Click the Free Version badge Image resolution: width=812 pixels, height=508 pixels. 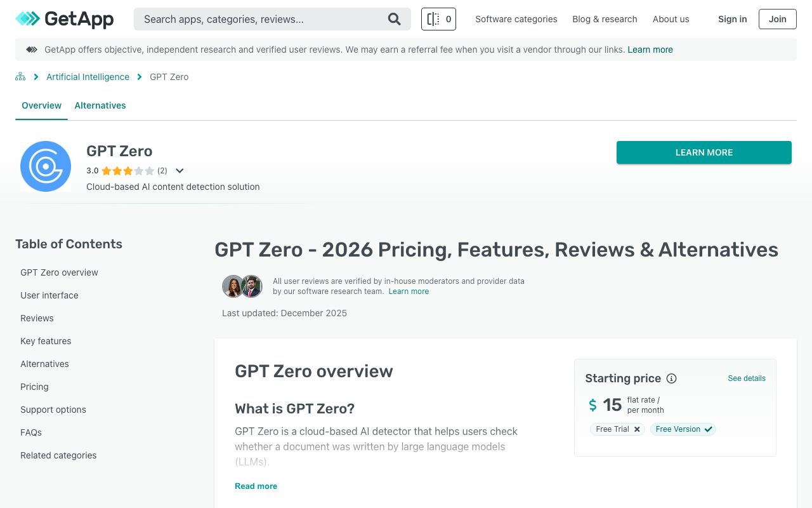[683, 429]
